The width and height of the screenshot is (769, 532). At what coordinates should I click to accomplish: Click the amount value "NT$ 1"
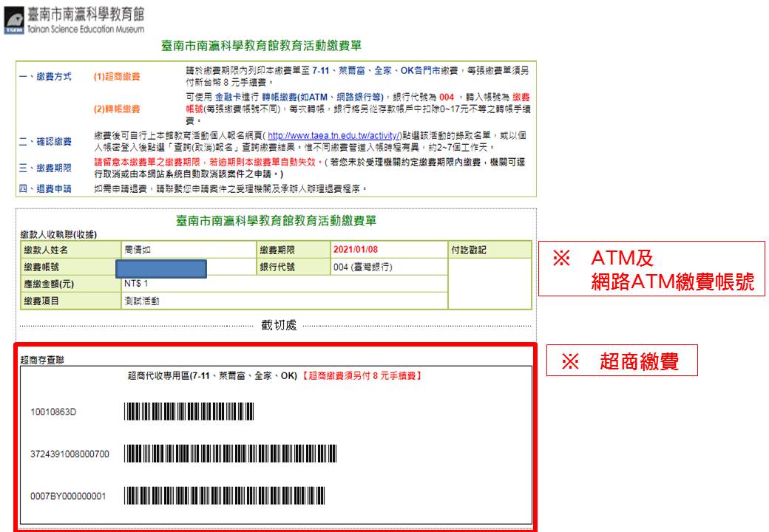point(136,284)
